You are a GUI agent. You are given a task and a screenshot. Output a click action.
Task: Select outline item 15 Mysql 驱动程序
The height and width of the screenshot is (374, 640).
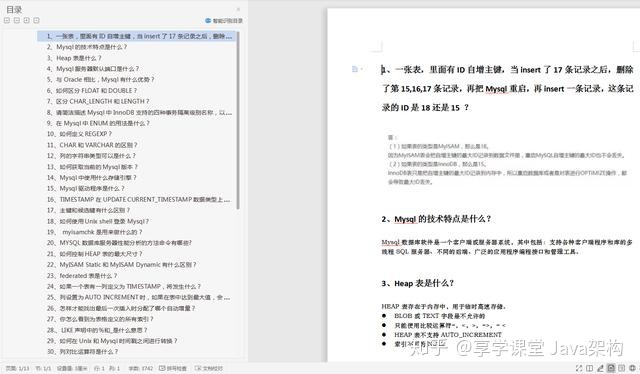pyautogui.click(x=85, y=188)
